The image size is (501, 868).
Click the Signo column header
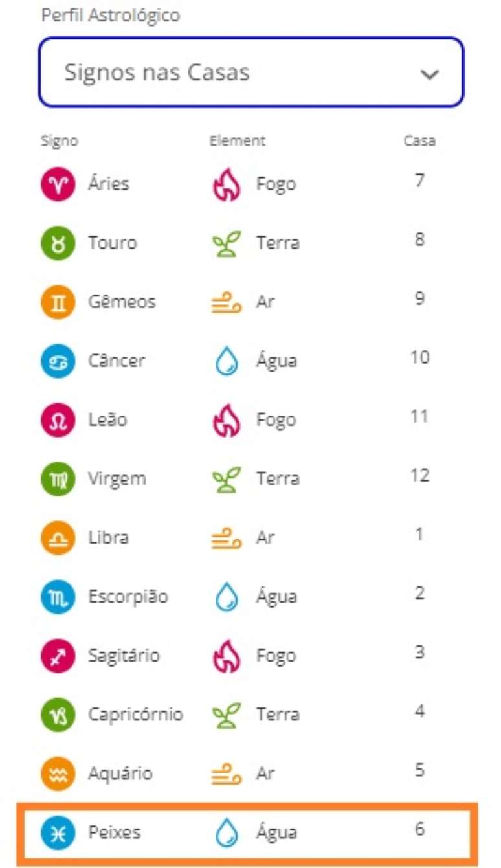pyautogui.click(x=59, y=140)
